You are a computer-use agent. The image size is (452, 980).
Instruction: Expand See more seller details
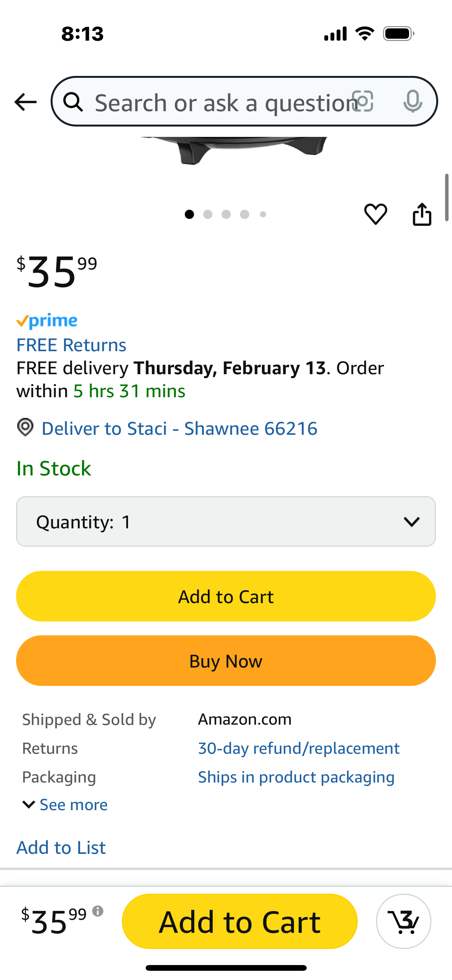65,805
